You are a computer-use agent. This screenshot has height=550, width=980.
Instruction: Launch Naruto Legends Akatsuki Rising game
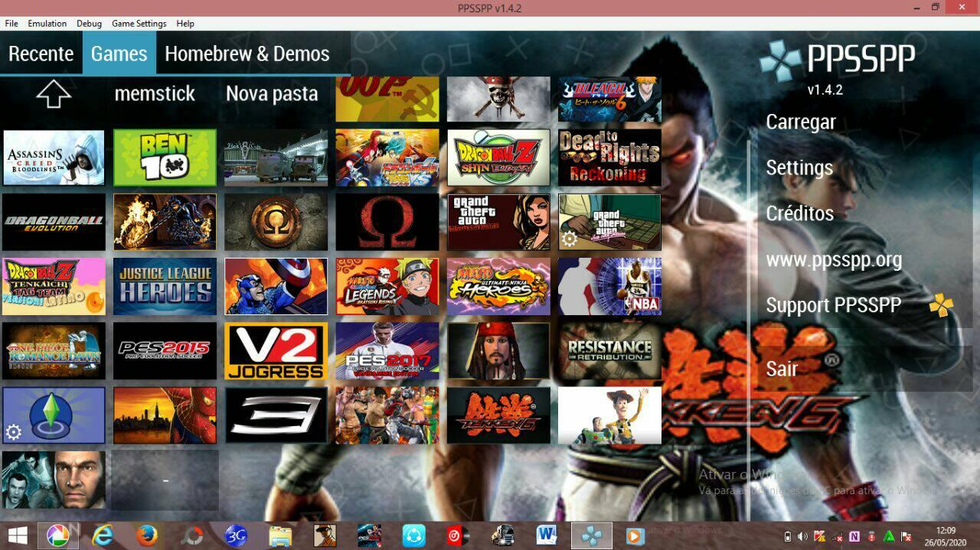click(x=387, y=286)
